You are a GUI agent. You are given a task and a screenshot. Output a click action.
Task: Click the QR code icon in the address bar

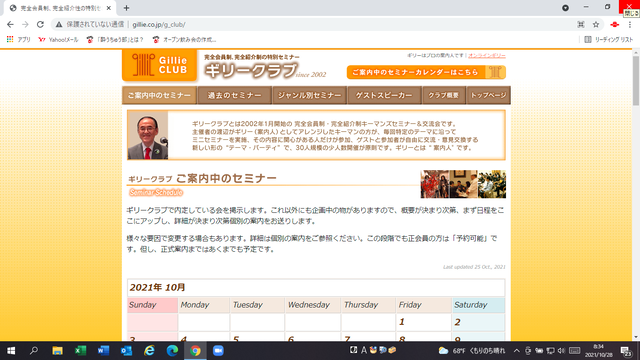[x=581, y=24]
